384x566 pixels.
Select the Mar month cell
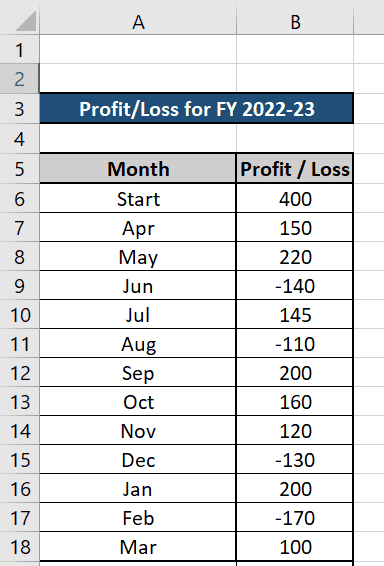138,547
